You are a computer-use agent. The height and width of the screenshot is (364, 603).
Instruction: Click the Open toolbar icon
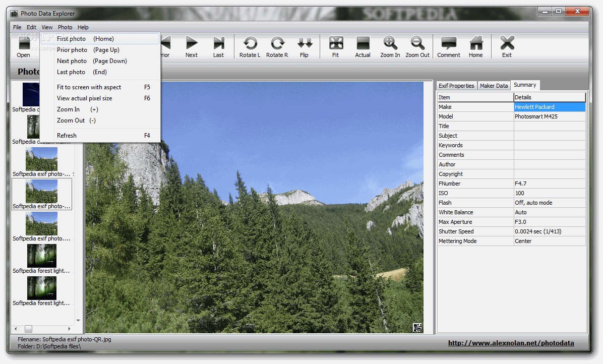(x=24, y=46)
